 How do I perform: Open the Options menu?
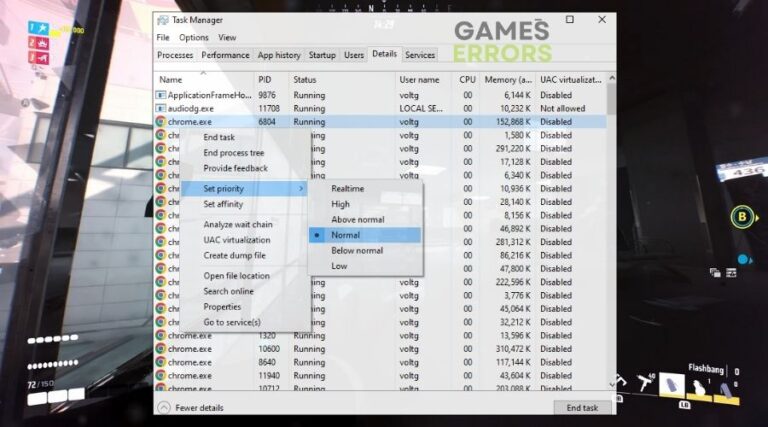point(194,38)
